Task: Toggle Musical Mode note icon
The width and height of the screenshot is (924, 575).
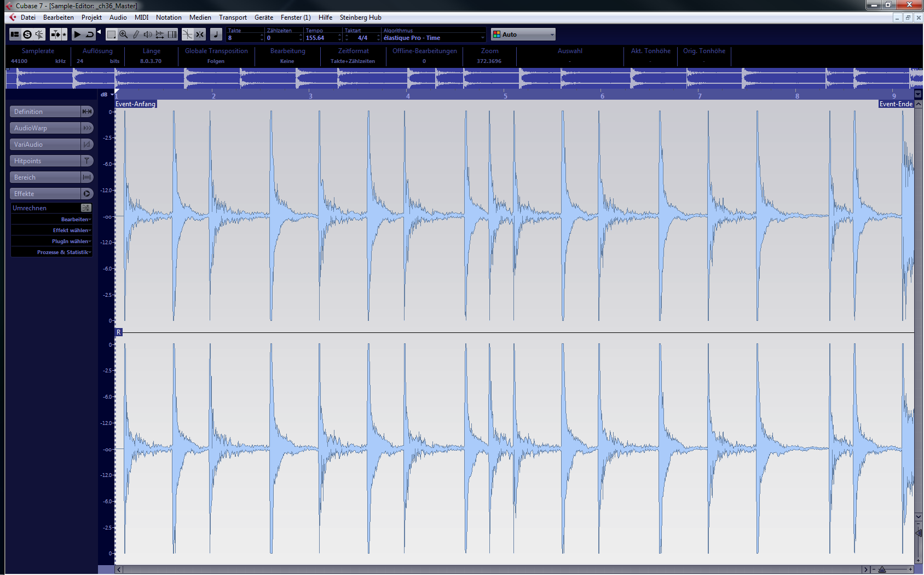Action: (216, 34)
